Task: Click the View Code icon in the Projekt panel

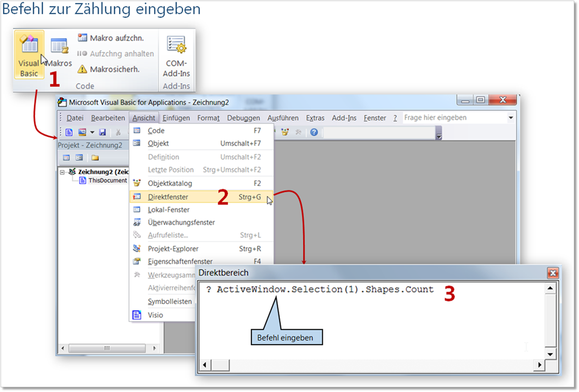Action: click(66, 158)
